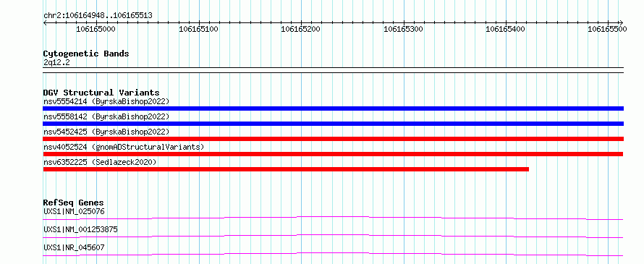Click the red nsv6352225 Sedlazeck2020 bar
Screen dimensions: 644x264
click(x=286, y=169)
